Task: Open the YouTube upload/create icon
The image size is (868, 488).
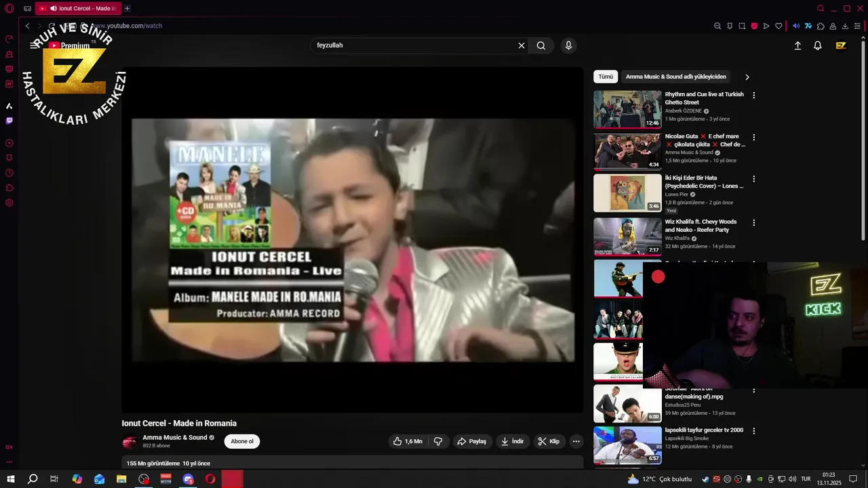Action: pos(797,45)
